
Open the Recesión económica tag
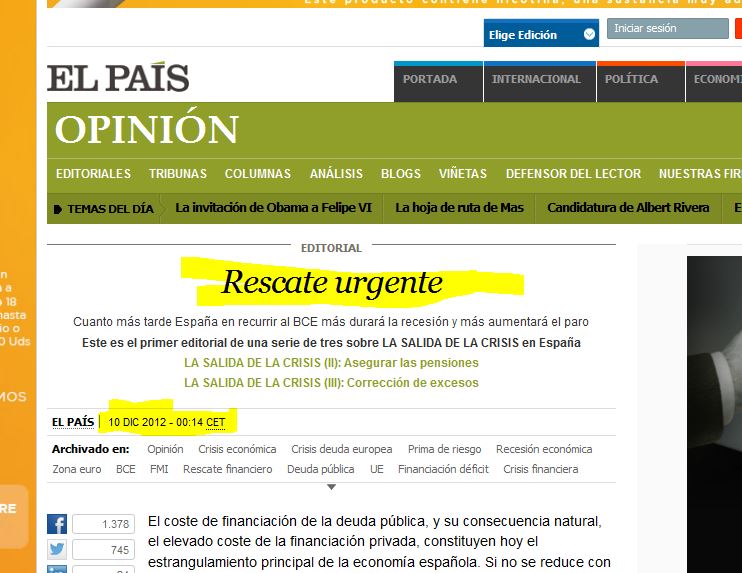[544, 449]
